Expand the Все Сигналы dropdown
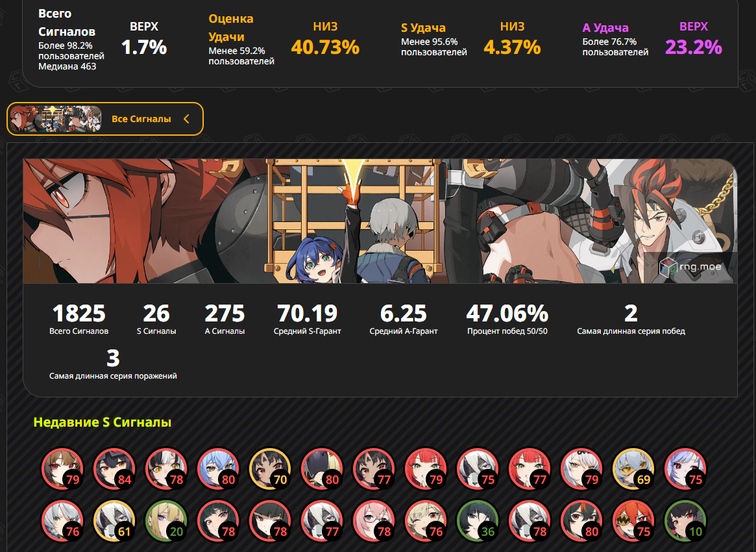Screen dimensions: 756x552 [105, 119]
